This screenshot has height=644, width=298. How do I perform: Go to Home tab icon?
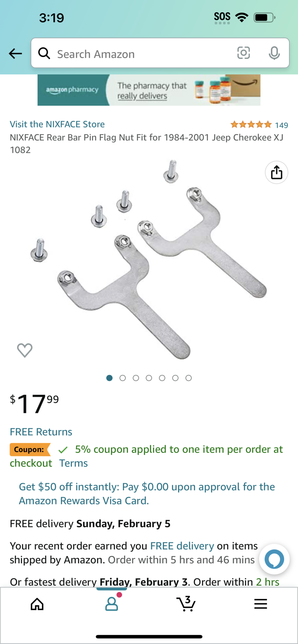pyautogui.click(x=37, y=604)
